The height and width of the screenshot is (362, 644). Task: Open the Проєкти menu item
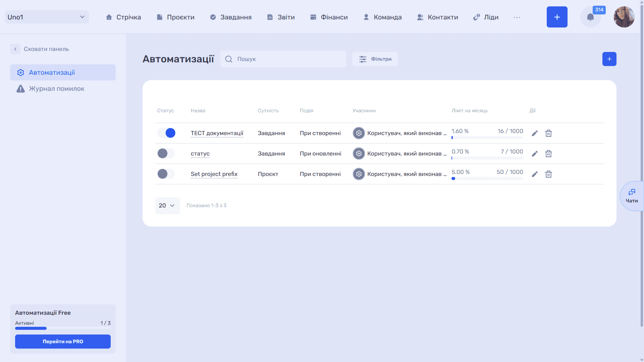tap(175, 17)
